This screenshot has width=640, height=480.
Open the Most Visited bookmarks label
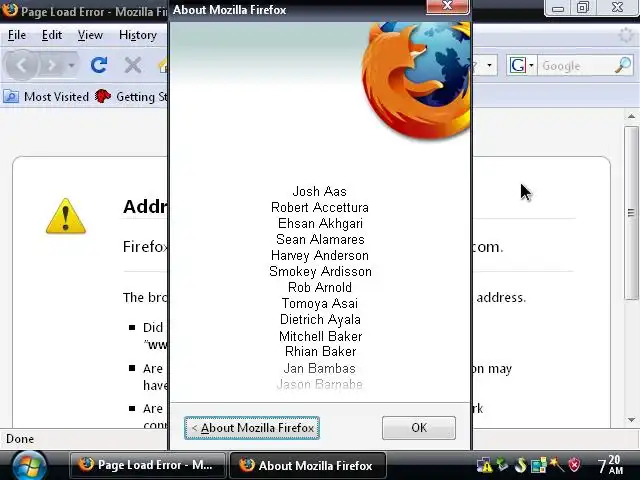[56, 97]
